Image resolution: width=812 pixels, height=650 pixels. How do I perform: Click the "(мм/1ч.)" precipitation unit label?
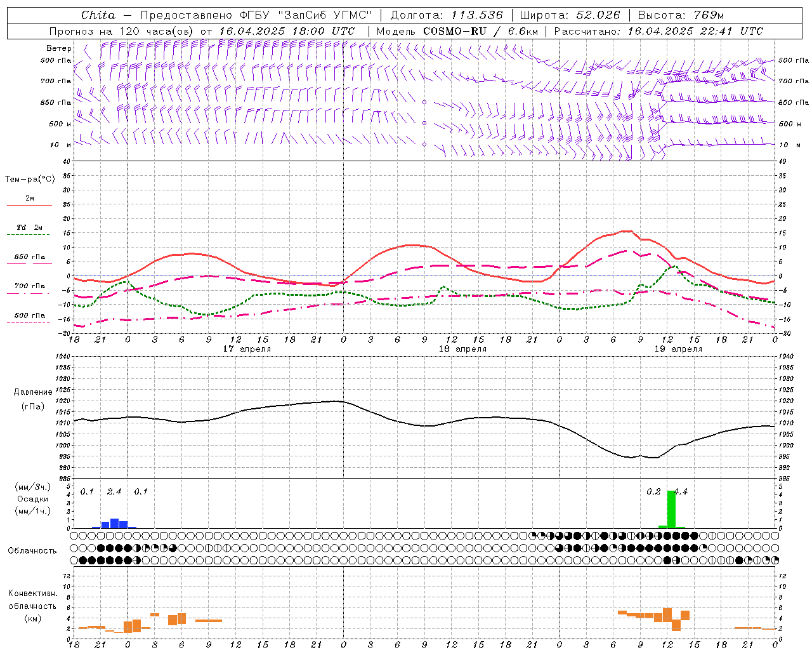(x=33, y=510)
